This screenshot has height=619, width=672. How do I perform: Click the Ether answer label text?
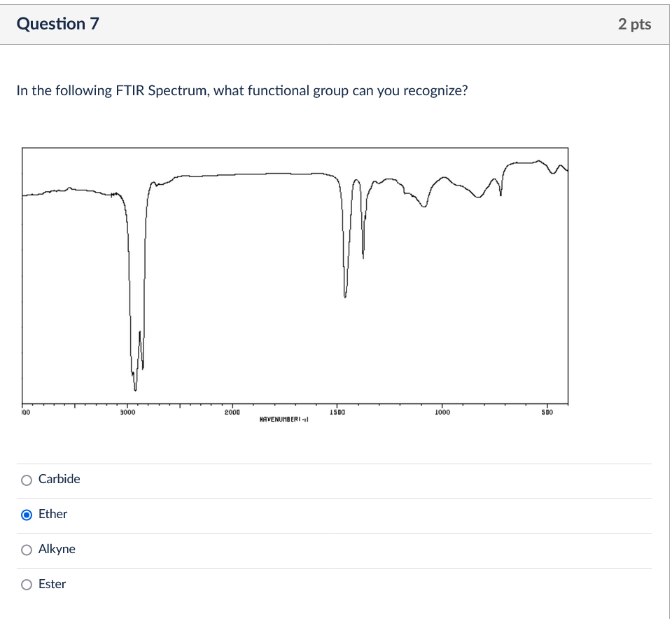click(54, 513)
